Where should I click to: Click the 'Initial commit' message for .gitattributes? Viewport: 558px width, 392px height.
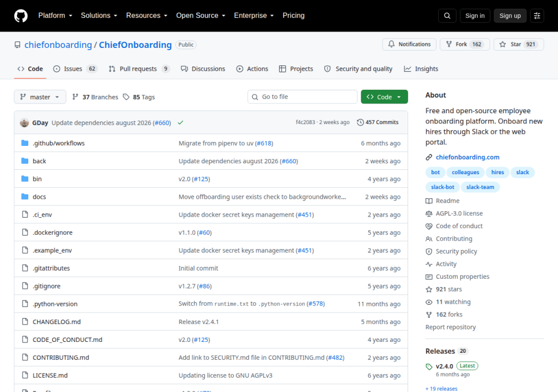tap(198, 268)
